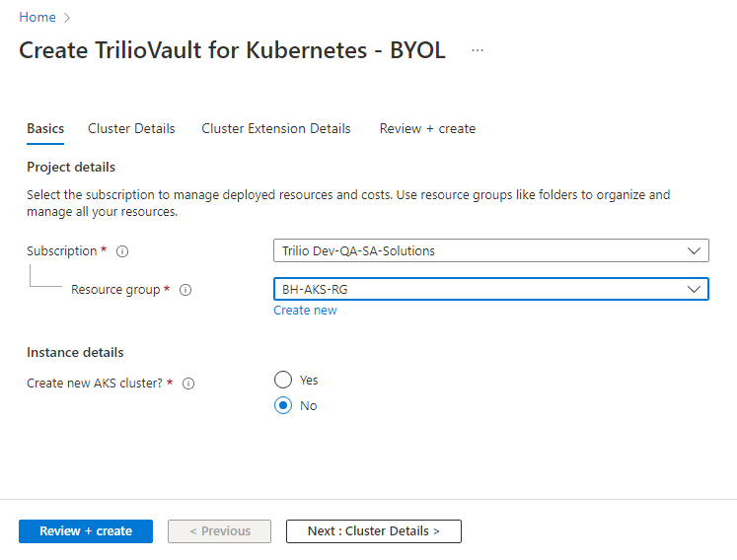This screenshot has width=737, height=560.
Task: Click the Subscription dropdown chevron arrow
Action: [x=694, y=250]
